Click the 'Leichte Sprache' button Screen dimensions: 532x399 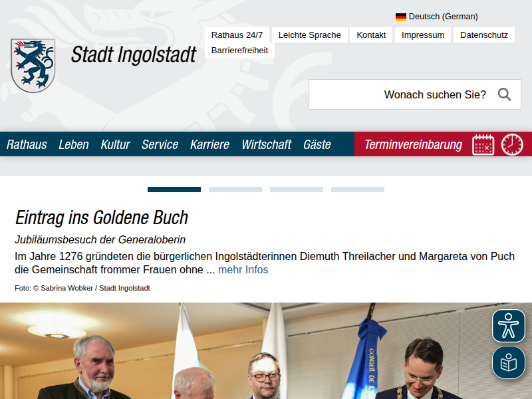[309, 35]
